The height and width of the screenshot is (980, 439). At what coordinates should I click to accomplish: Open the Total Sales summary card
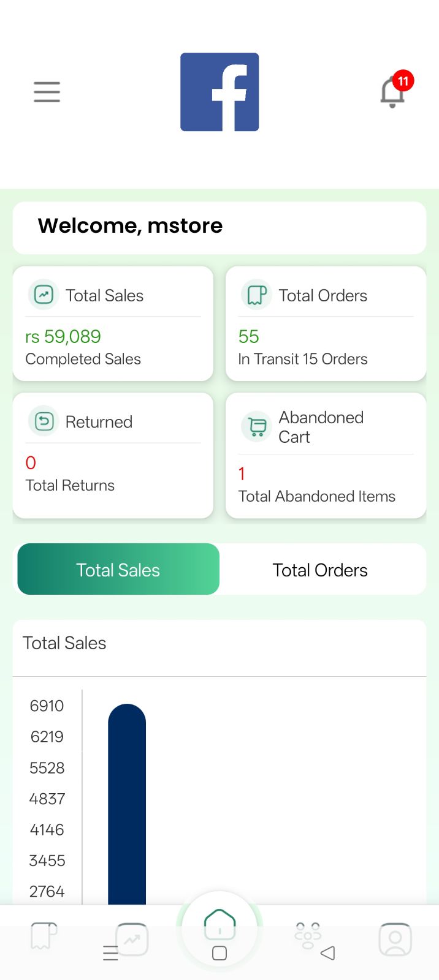click(113, 323)
